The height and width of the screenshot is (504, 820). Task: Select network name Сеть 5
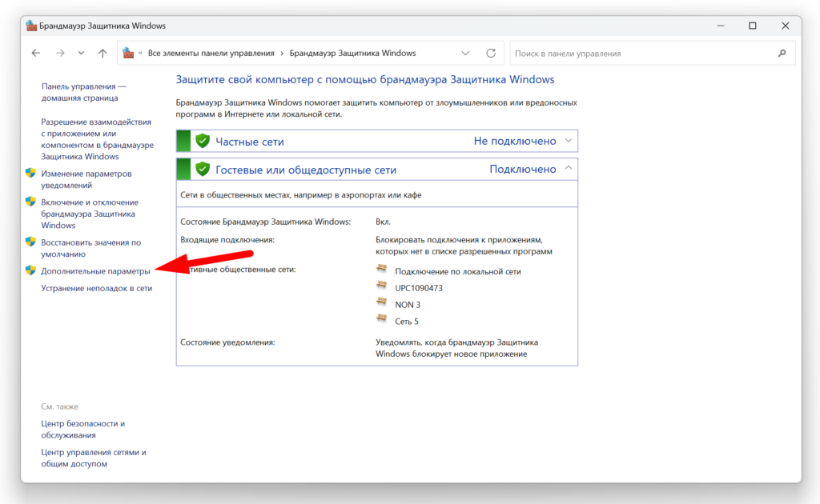click(406, 322)
